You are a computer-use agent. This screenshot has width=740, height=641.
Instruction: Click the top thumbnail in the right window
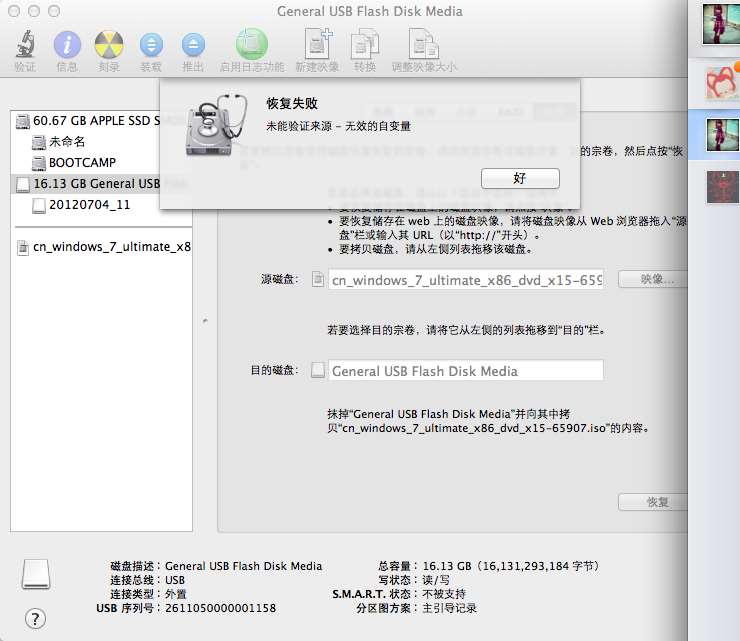pos(721,24)
